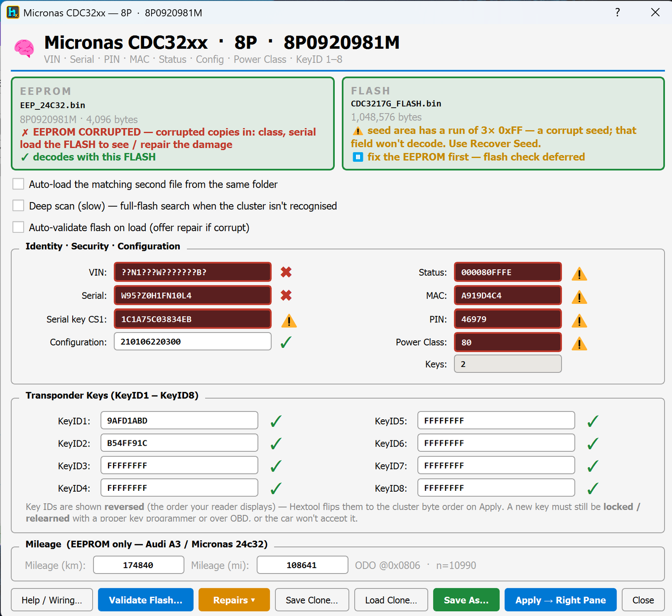Click 'decodes with this FLASH' status line

click(88, 157)
